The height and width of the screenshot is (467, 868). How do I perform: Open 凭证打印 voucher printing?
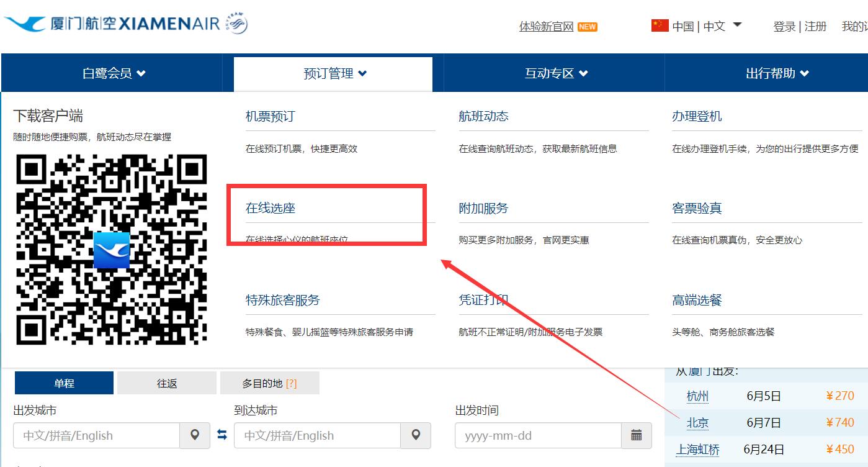coord(483,300)
